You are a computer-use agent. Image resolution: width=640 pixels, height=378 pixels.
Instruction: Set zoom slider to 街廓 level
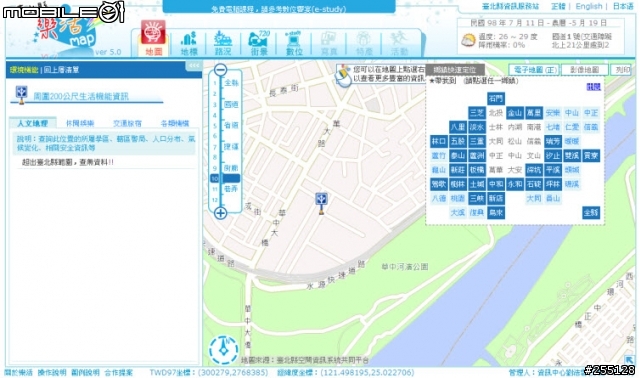click(x=231, y=168)
